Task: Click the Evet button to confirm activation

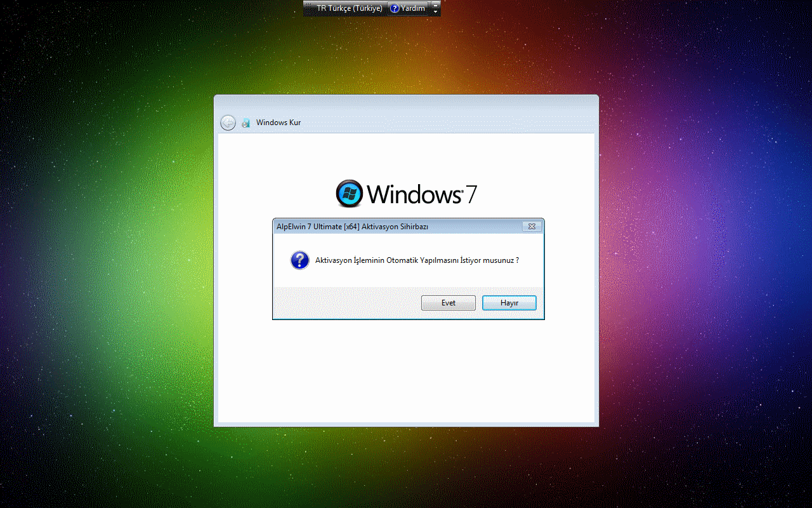Action: 448,303
